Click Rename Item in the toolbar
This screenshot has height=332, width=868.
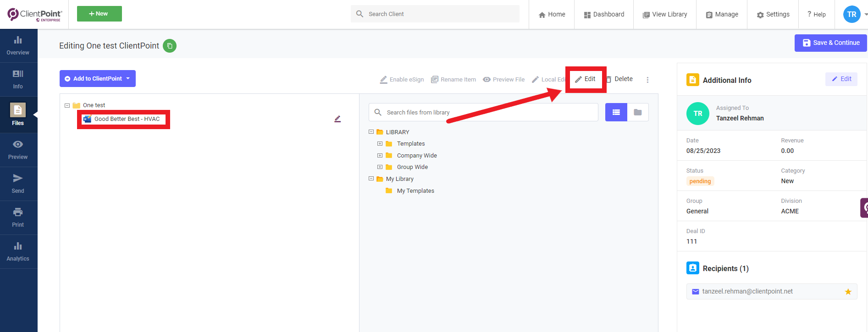(x=453, y=80)
